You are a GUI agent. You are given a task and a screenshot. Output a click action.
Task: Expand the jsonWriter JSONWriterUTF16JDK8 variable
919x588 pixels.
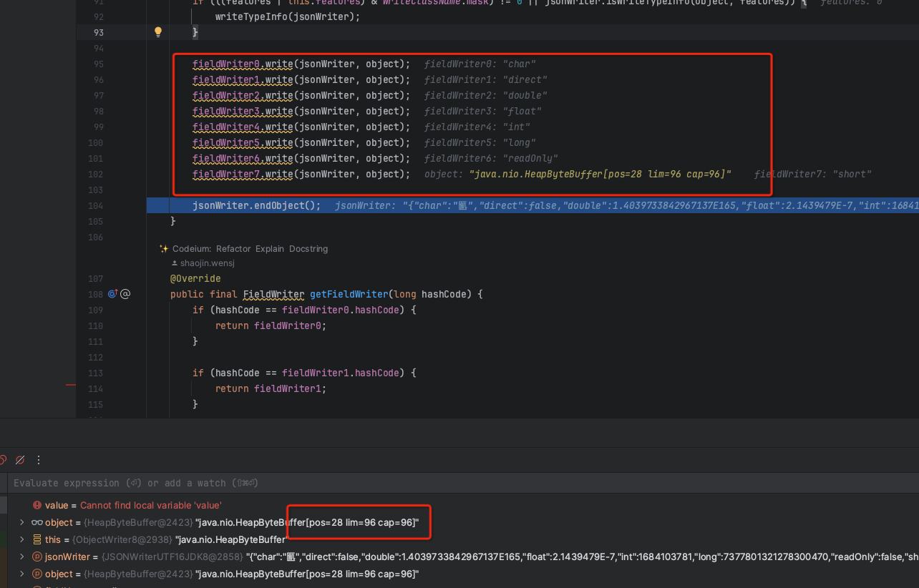point(21,557)
